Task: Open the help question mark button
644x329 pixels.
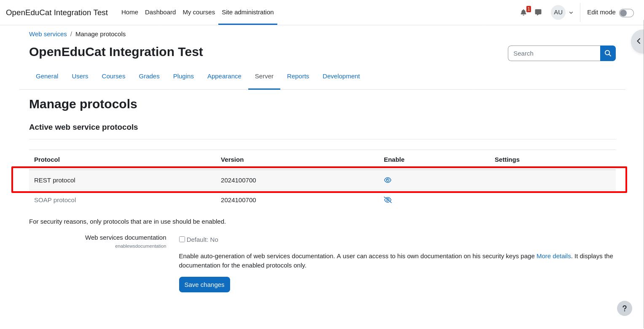Action: 625,308
